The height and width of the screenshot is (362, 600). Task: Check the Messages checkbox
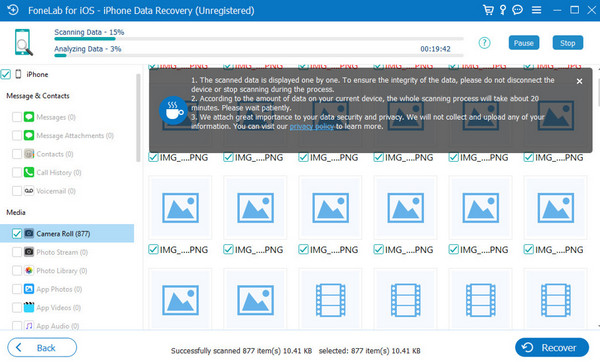click(17, 117)
